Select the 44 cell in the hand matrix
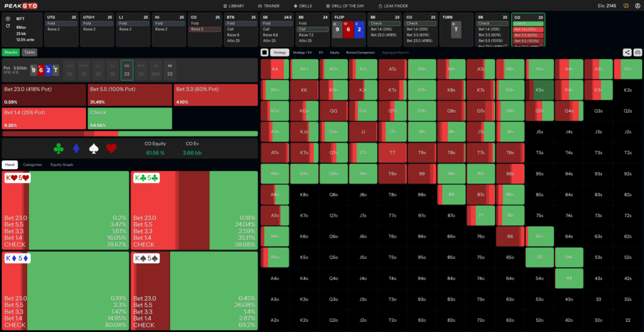Screen dimensions: 644x332 569,279
